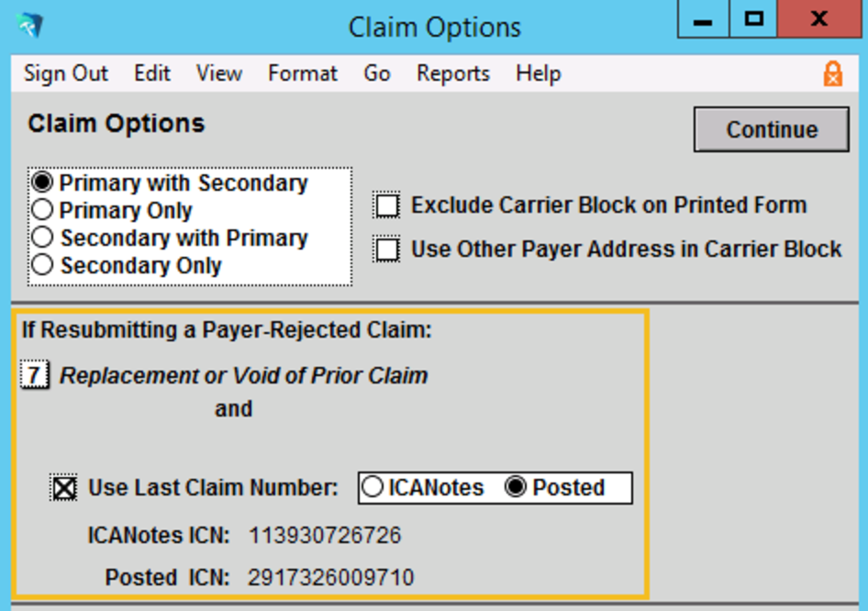
Task: Uncheck the Use Last Claim Number box
Action: tap(61, 487)
